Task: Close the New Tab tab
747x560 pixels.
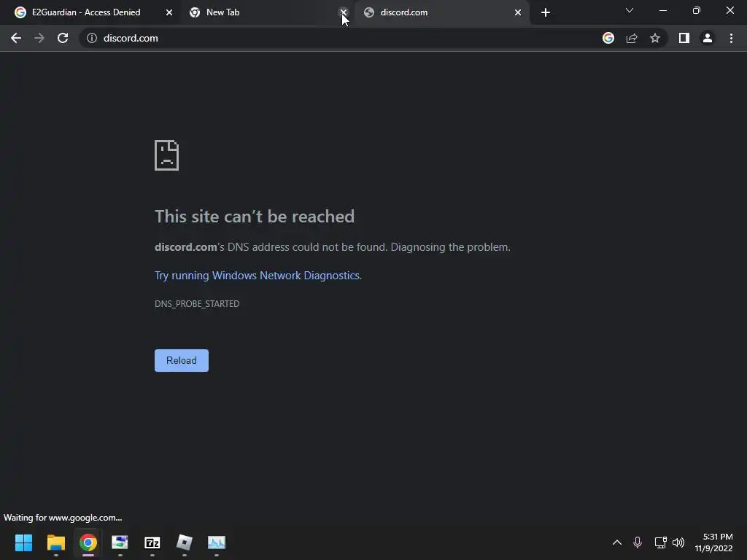Action: 344,12
